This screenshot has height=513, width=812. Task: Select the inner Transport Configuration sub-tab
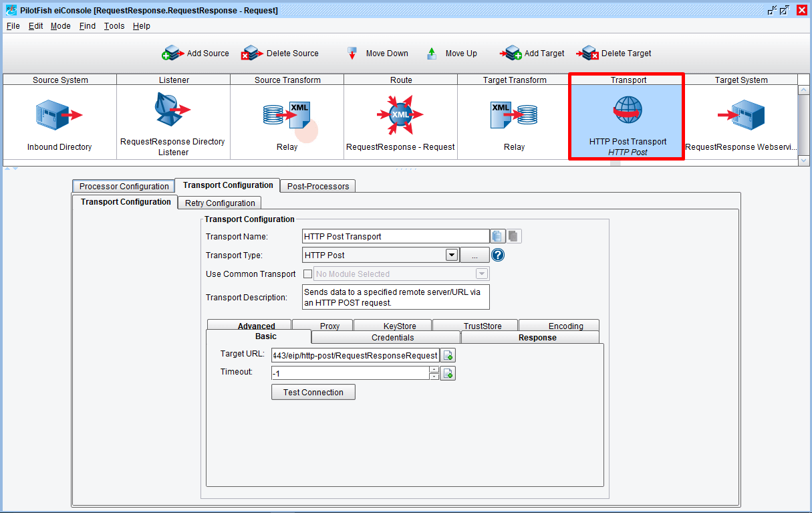point(126,202)
